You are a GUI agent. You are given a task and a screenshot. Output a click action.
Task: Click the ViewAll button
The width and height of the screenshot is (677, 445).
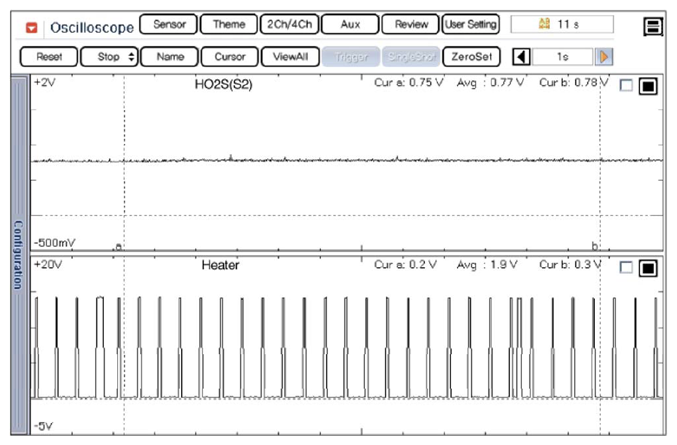pyautogui.click(x=289, y=58)
